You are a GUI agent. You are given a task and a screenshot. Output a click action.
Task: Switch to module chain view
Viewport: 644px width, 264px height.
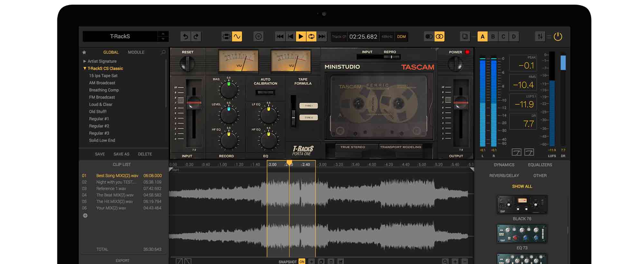(226, 37)
